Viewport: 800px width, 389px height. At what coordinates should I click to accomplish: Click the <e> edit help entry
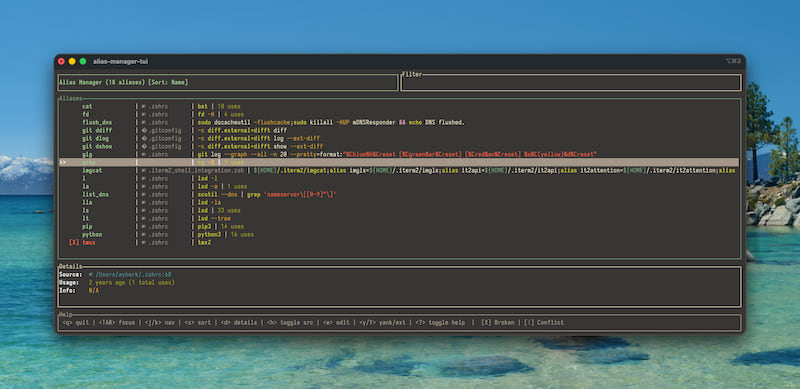337,323
